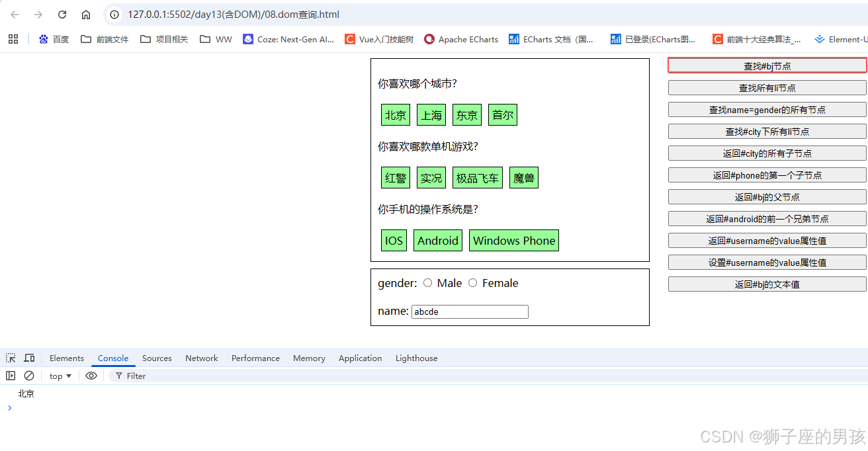Show the console sidebar icon
The height and width of the screenshot is (451, 868).
tap(11, 376)
